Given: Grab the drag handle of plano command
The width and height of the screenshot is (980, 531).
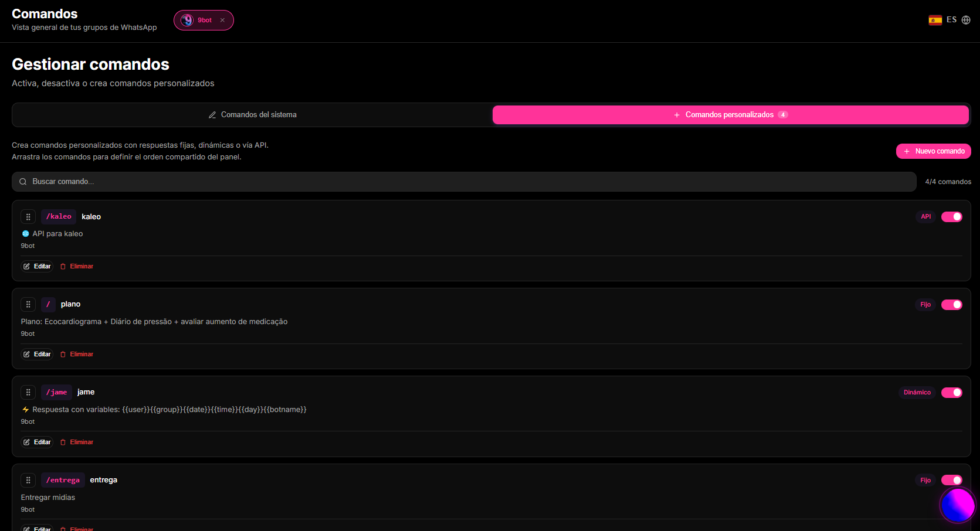Looking at the screenshot, I should tap(28, 305).
